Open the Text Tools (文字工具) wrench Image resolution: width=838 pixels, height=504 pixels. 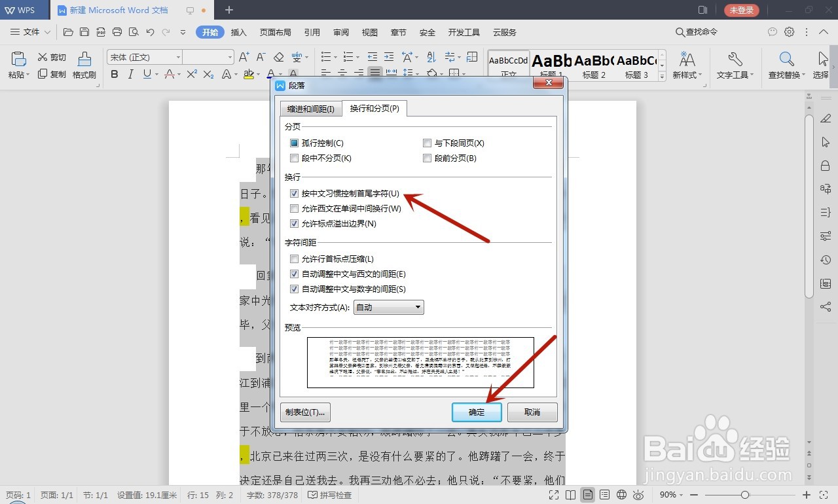[x=735, y=65]
